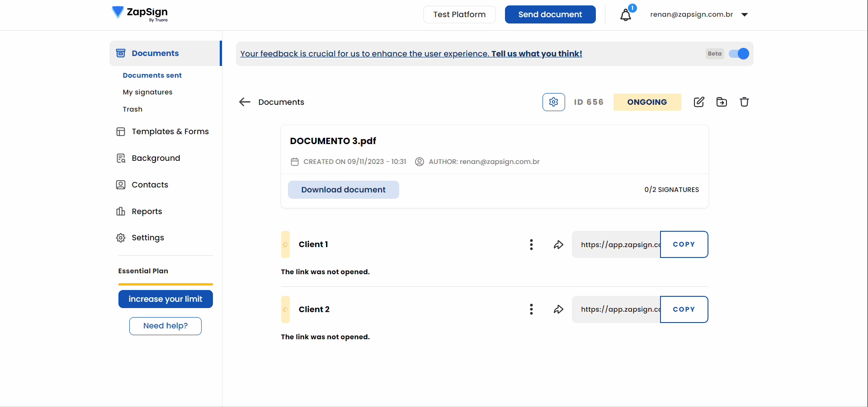This screenshot has width=868, height=407.
Task: Open document settings gear icon
Action: pyautogui.click(x=553, y=102)
